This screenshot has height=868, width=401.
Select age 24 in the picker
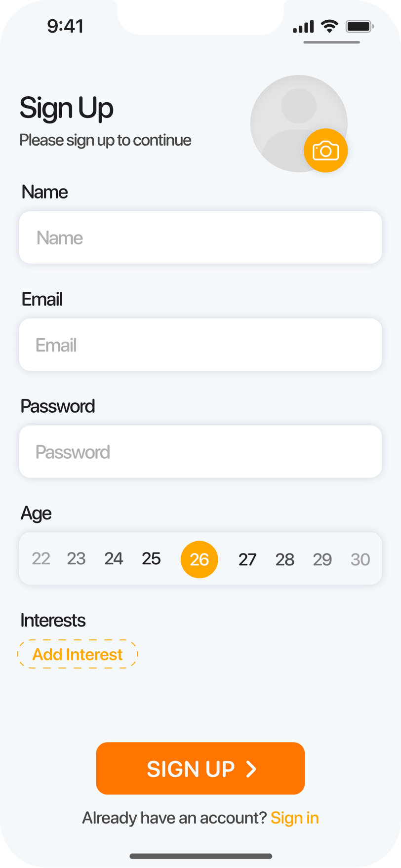tap(114, 559)
